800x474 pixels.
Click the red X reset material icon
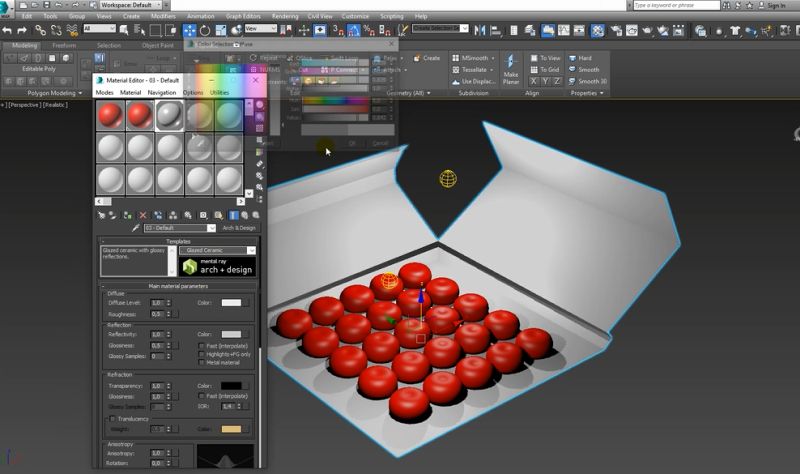pos(143,215)
